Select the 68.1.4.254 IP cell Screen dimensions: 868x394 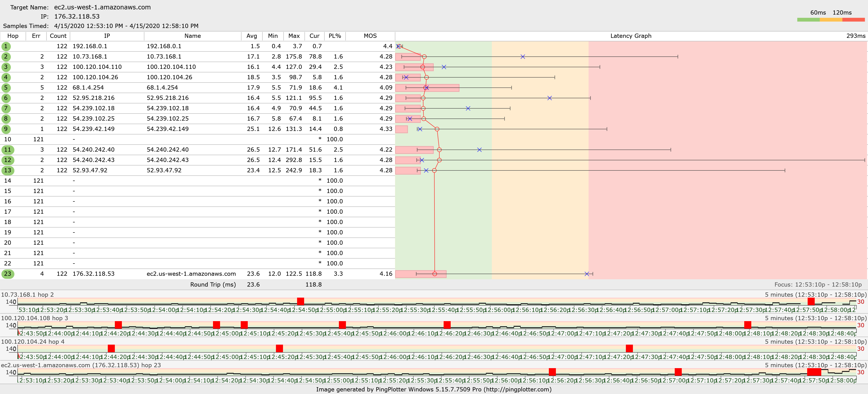click(88, 88)
